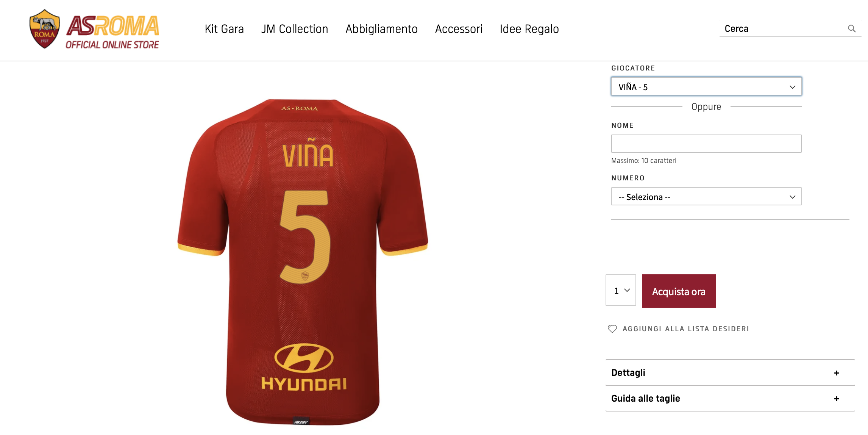This screenshot has height=435, width=868.
Task: Click the wishlist heart icon
Action: point(612,329)
